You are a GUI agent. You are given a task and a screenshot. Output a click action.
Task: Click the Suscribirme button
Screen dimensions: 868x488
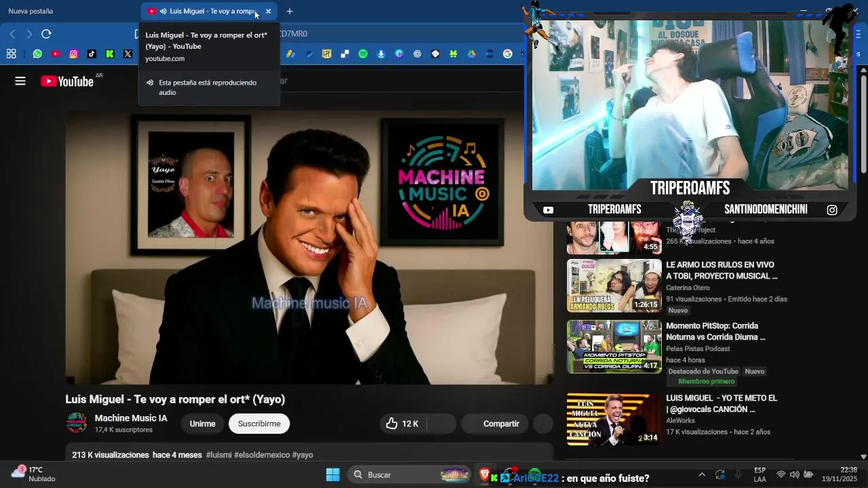pyautogui.click(x=259, y=424)
